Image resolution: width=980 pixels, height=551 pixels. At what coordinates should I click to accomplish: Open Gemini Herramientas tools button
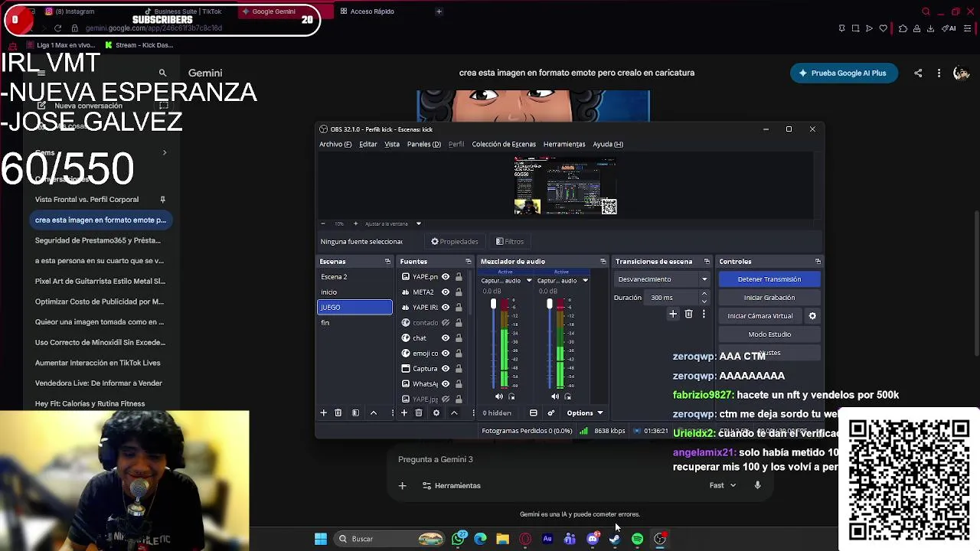452,486
